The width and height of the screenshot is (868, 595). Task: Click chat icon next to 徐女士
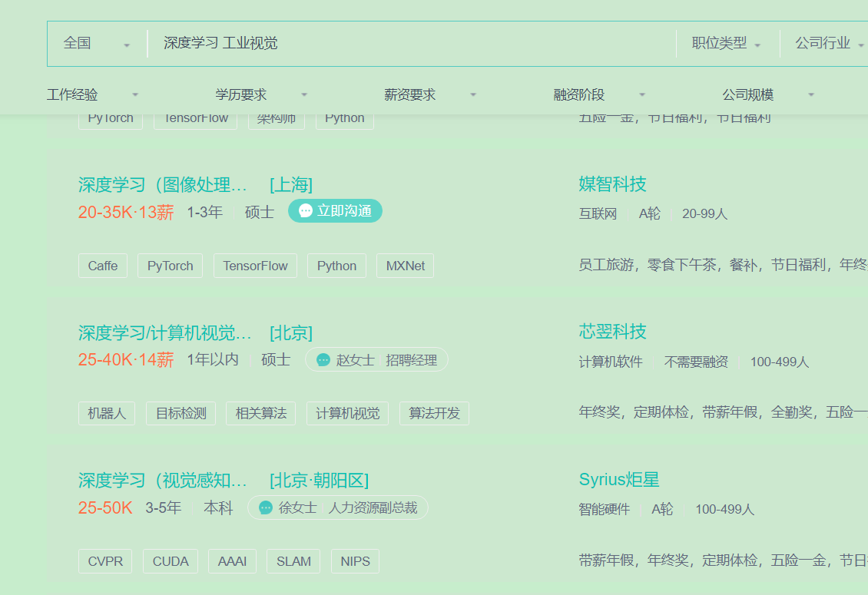(x=265, y=507)
